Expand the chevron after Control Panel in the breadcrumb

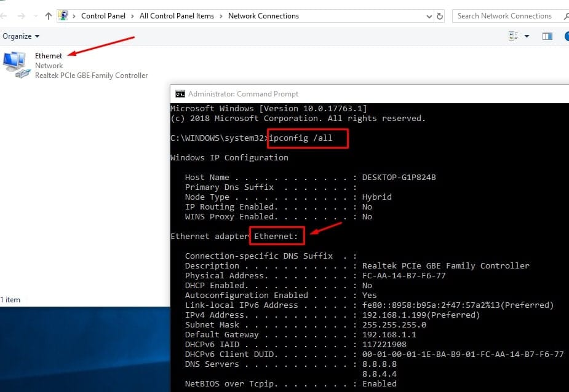[x=134, y=16]
